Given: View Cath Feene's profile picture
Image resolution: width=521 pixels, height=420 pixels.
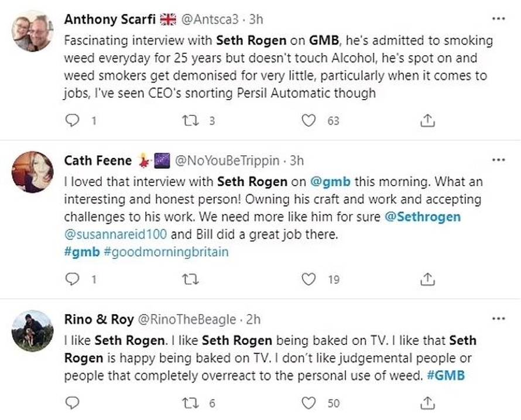Looking at the screenshot, I should click(x=33, y=171).
